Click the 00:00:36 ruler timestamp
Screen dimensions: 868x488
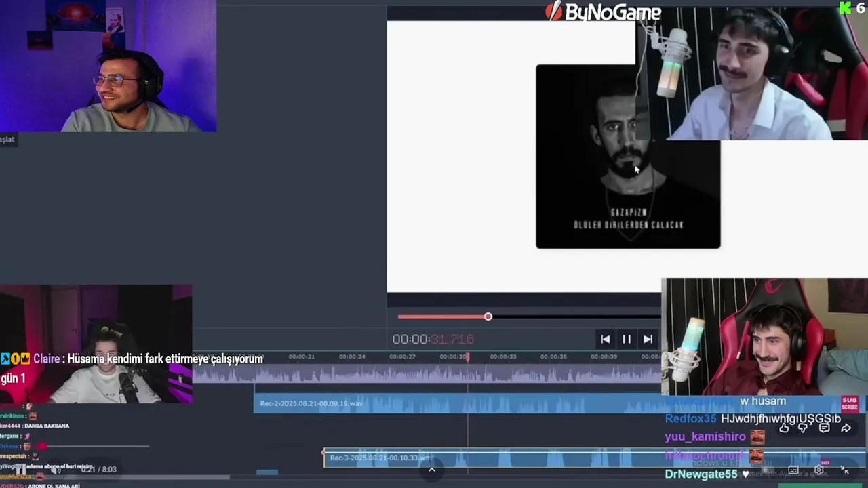click(x=553, y=357)
